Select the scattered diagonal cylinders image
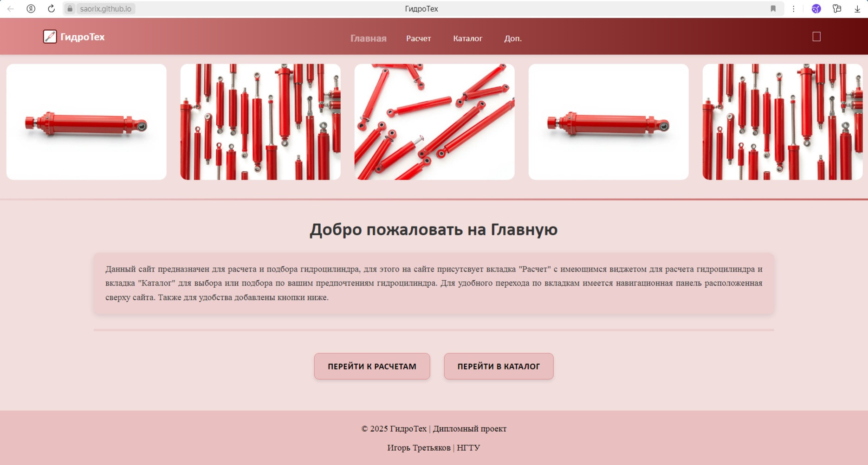Screen dimensions: 868x465 434,122
